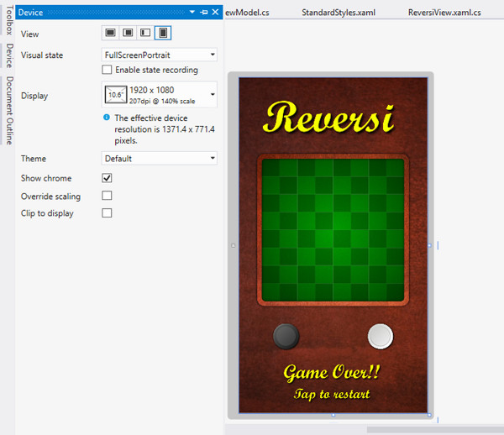Select the green game board in the designer
Image resolution: width=504 pixels, height=435 pixels.
pos(333,230)
